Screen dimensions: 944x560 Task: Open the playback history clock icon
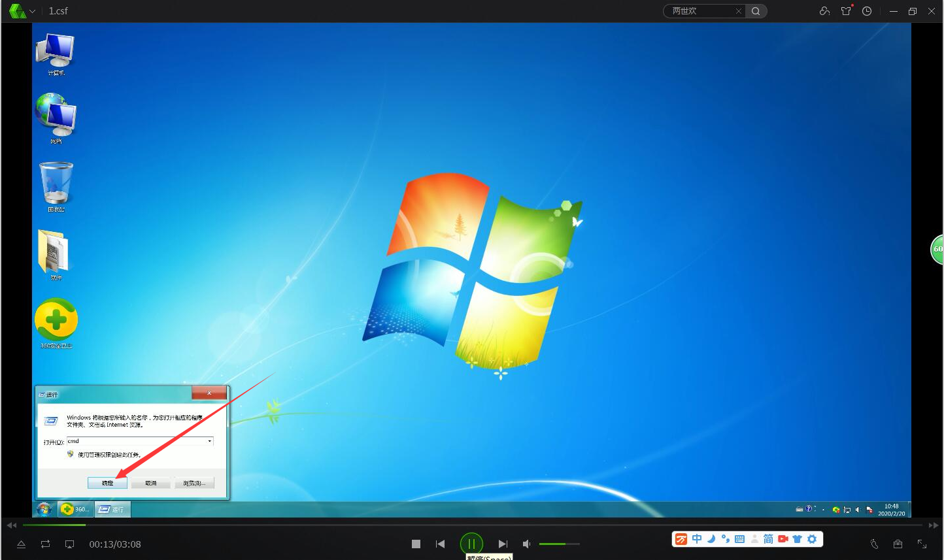click(x=867, y=11)
